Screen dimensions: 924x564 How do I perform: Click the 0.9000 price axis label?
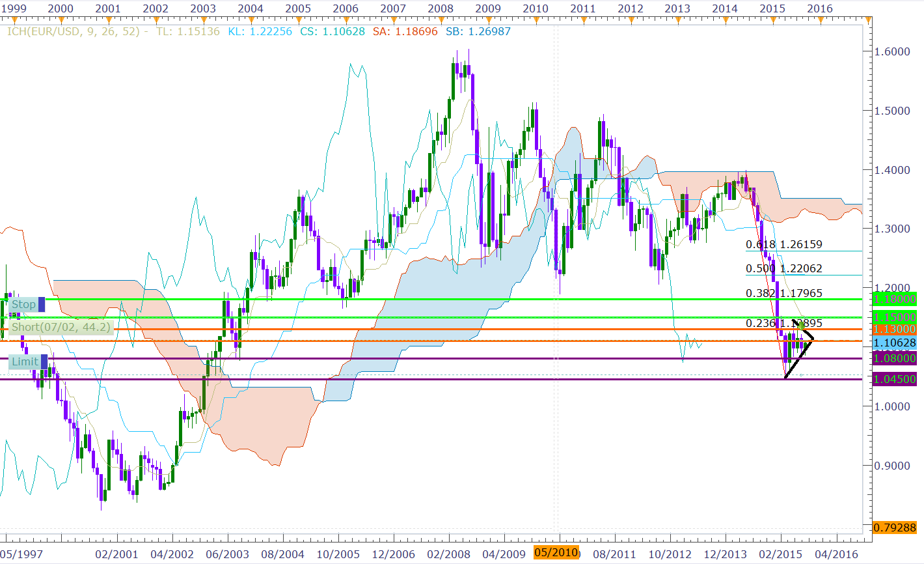[892, 466]
